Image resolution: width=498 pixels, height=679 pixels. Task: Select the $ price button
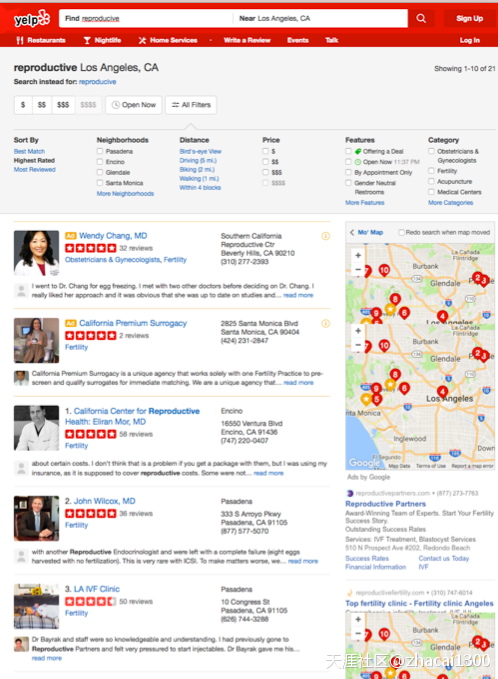pyautogui.click(x=23, y=105)
